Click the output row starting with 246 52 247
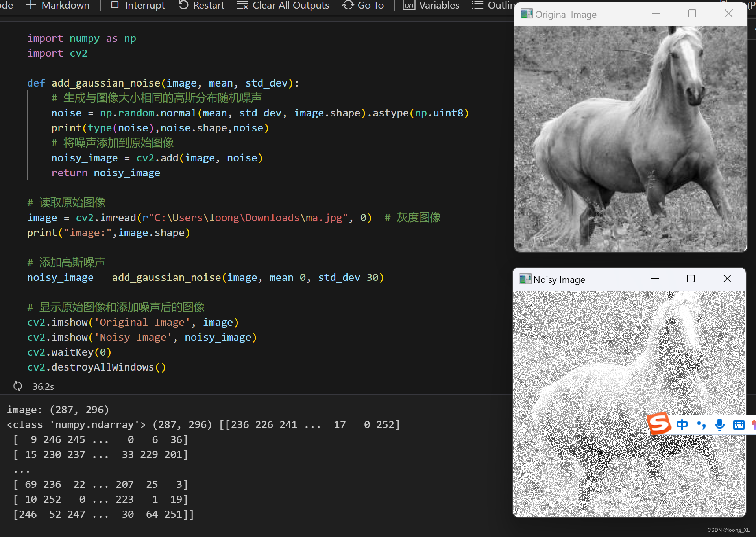Viewport: 756px width, 537px height. (x=104, y=514)
